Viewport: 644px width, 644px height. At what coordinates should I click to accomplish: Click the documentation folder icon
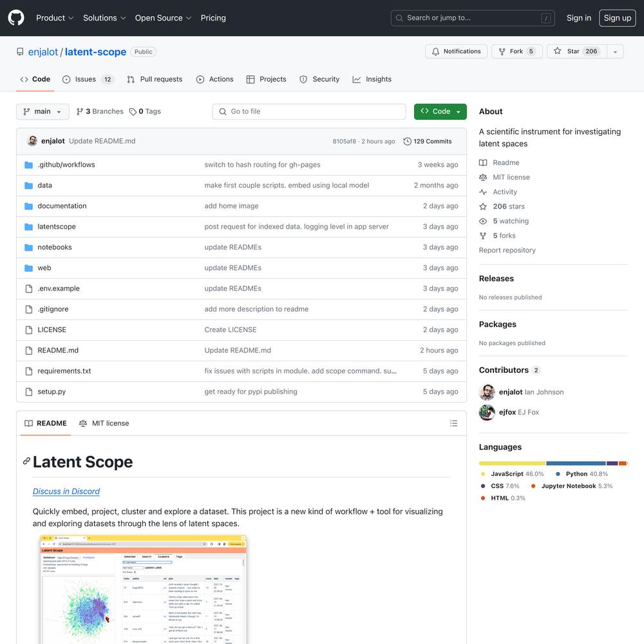pyautogui.click(x=28, y=206)
